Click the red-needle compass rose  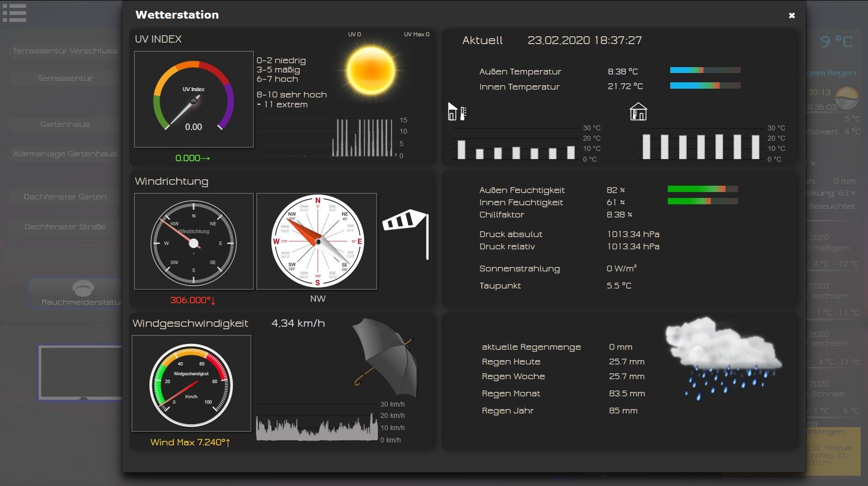(317, 241)
